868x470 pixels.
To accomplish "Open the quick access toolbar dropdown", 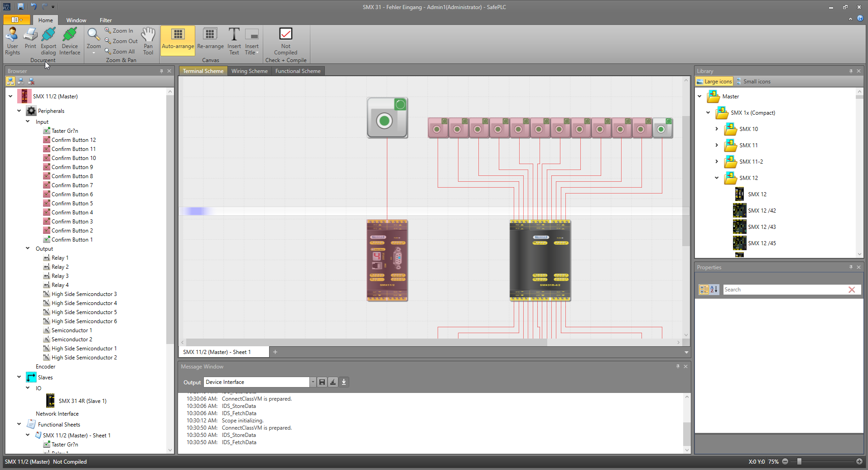I will (x=53, y=7).
